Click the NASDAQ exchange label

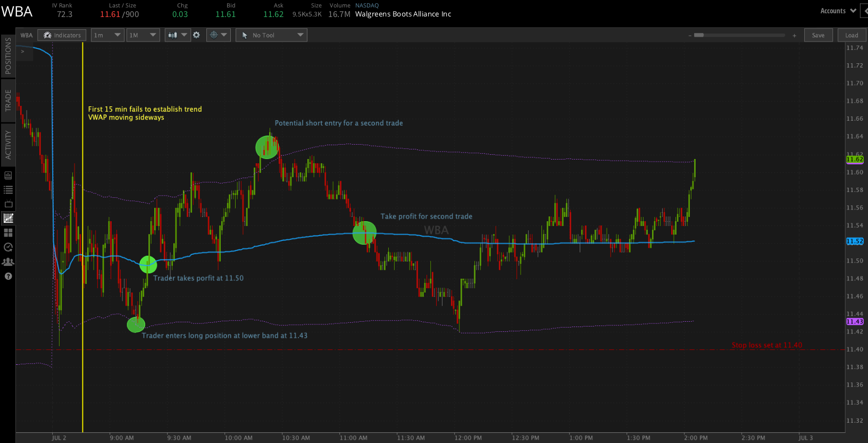click(x=367, y=5)
